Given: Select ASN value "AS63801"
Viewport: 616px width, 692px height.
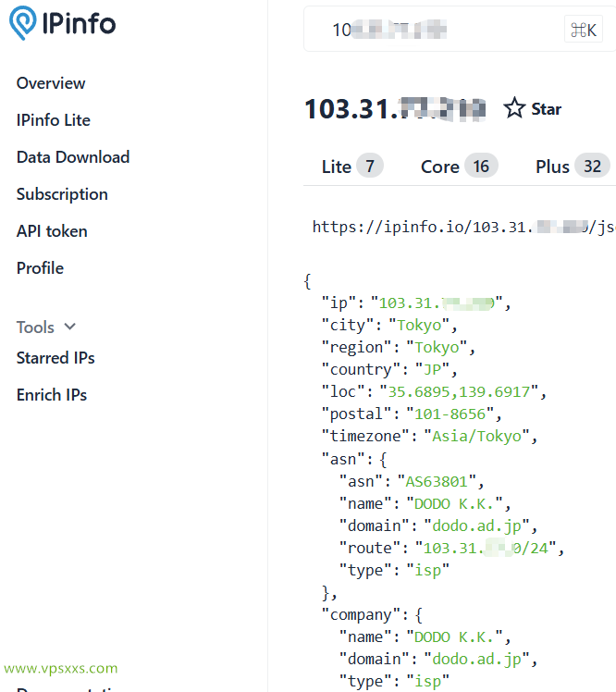Looking at the screenshot, I should [437, 481].
